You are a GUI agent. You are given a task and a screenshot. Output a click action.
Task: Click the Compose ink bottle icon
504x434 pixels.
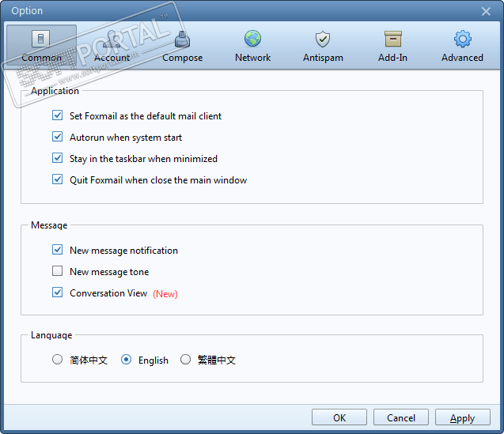(182, 39)
